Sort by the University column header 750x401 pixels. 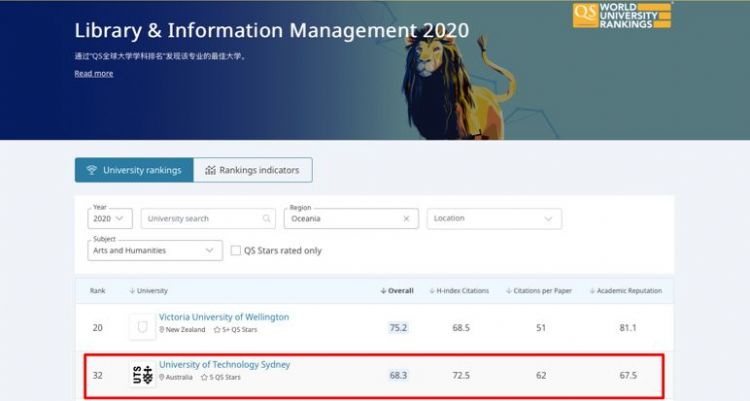tap(148, 290)
